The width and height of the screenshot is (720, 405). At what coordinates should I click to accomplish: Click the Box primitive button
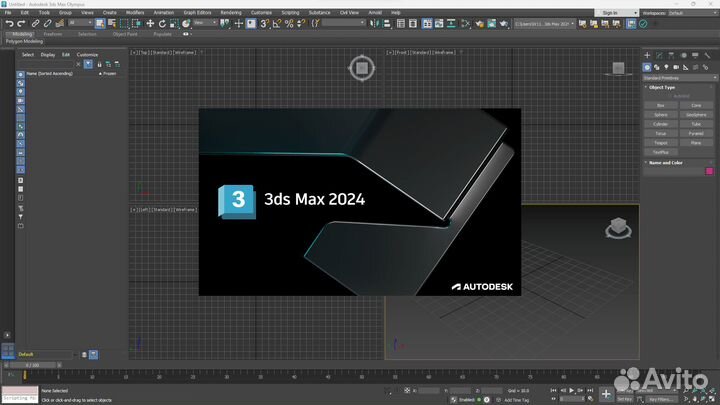pos(661,106)
